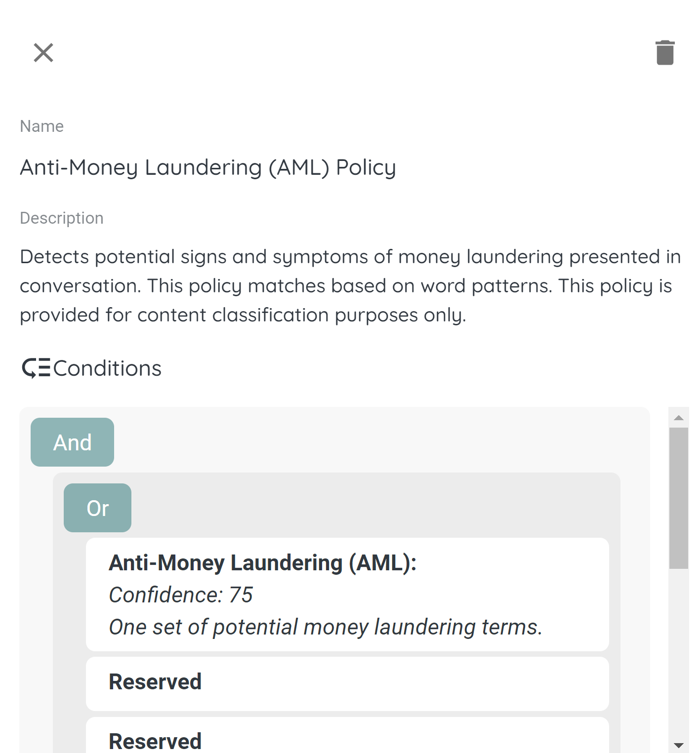
Task: Click the scrollbar down arrow
Action: click(679, 745)
